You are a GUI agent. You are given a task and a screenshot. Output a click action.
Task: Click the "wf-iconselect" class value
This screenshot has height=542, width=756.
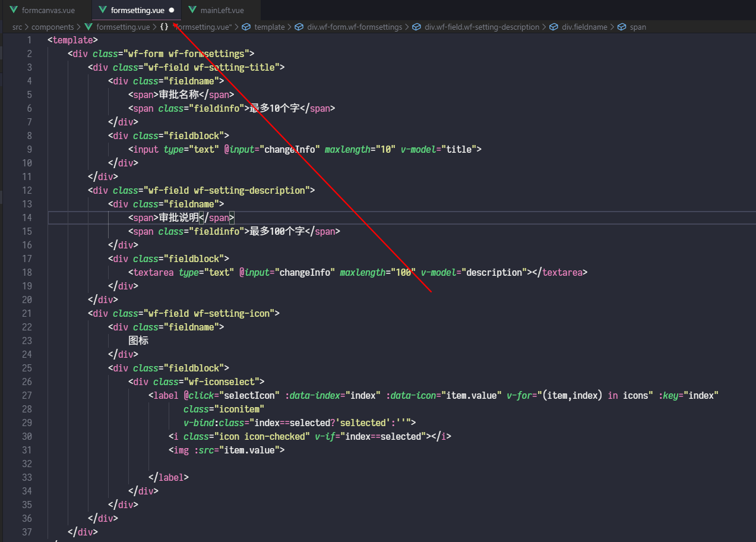click(x=222, y=382)
